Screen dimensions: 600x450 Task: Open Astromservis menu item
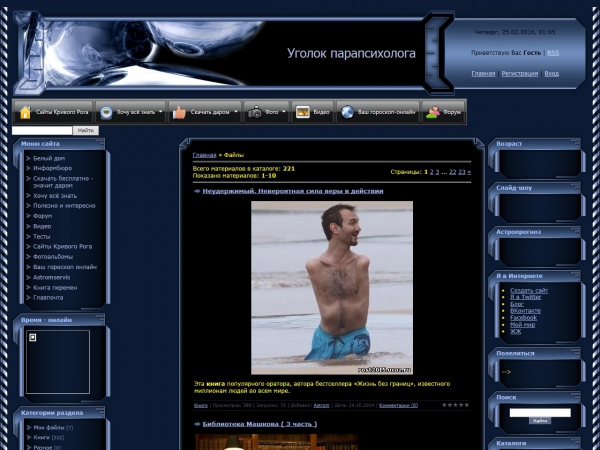click(x=51, y=277)
